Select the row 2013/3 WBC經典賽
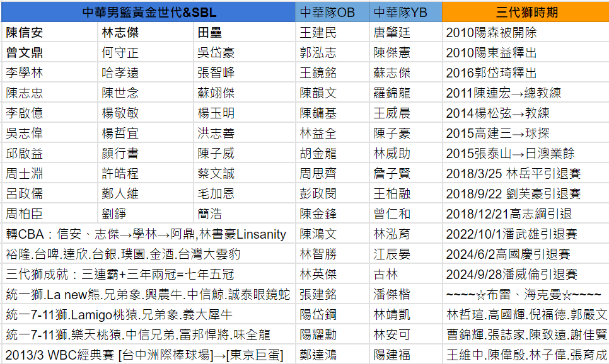Screen dimensions: 609x364 (x=148, y=355)
